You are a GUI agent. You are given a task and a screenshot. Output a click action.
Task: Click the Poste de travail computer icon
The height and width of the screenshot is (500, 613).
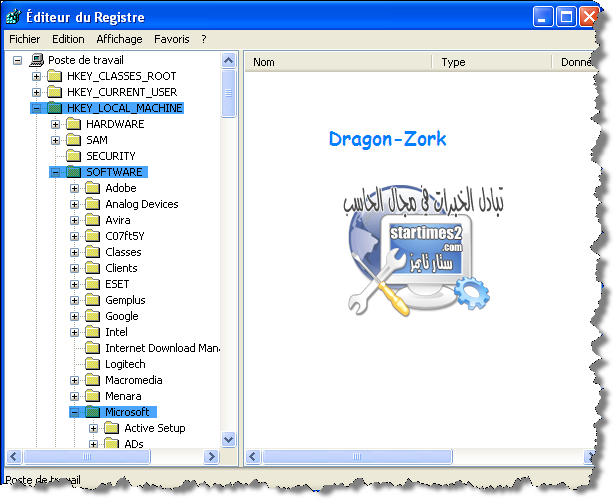click(36, 60)
